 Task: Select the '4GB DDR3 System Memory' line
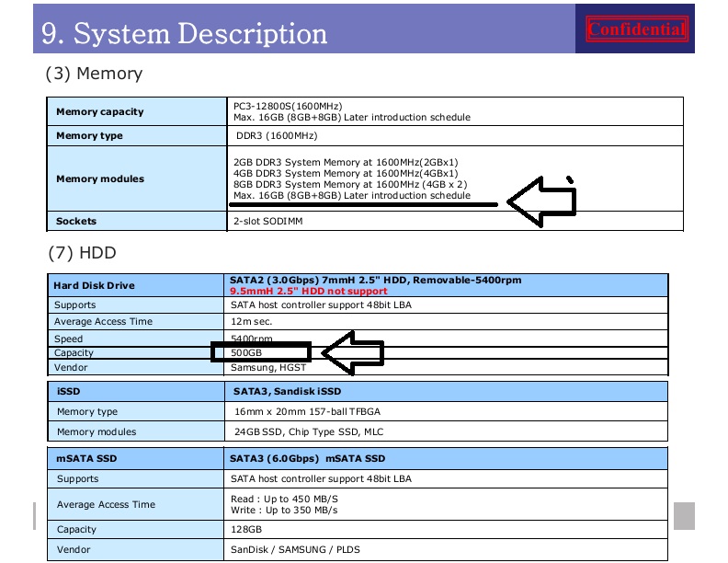click(x=346, y=173)
